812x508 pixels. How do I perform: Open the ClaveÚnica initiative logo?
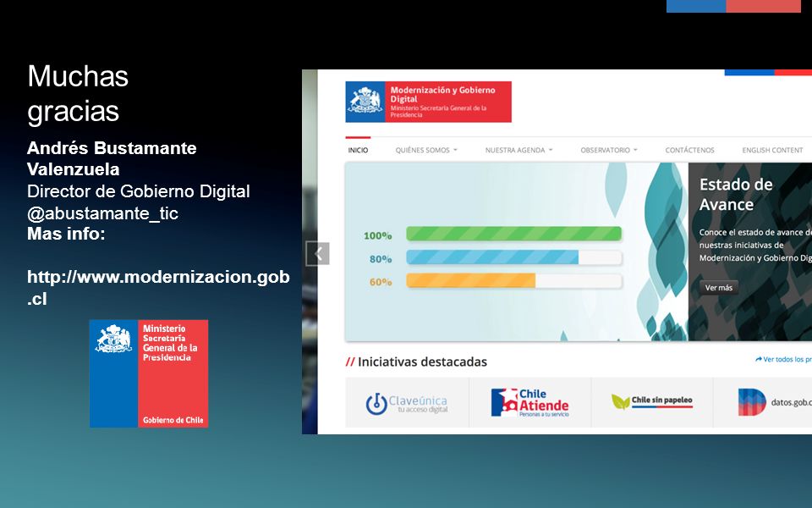pyautogui.click(x=407, y=403)
